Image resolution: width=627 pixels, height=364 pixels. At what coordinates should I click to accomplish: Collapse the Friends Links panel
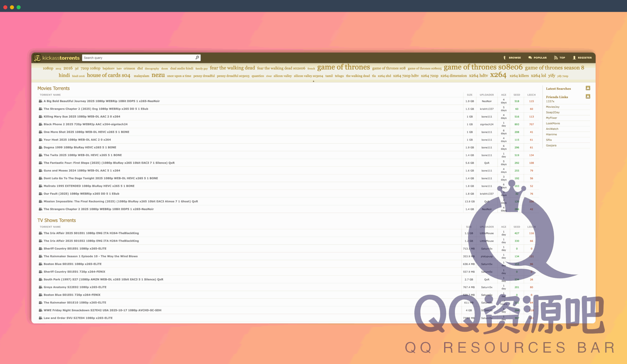pos(588,97)
